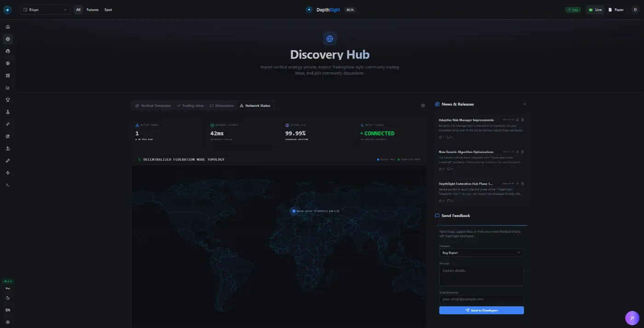
Task: Delete the DepthSight Federation Hub post
Action: click(522, 183)
